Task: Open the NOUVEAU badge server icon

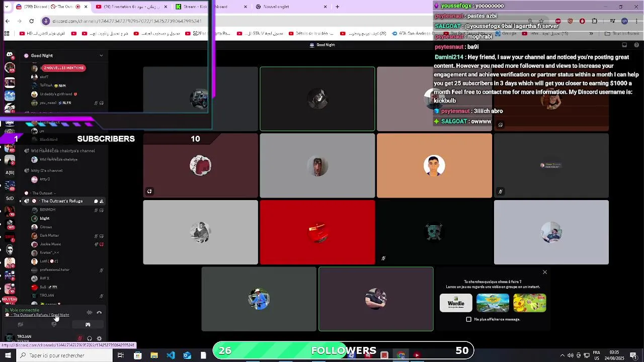Action: 10,299
